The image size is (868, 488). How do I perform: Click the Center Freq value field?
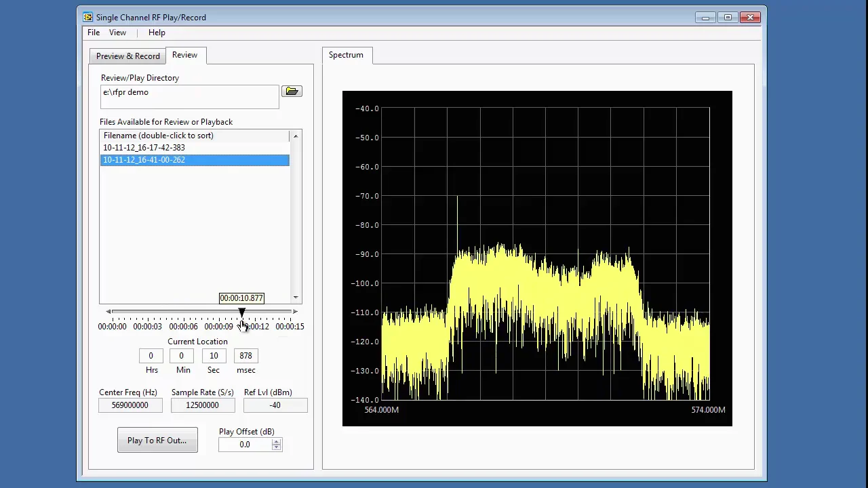130,405
